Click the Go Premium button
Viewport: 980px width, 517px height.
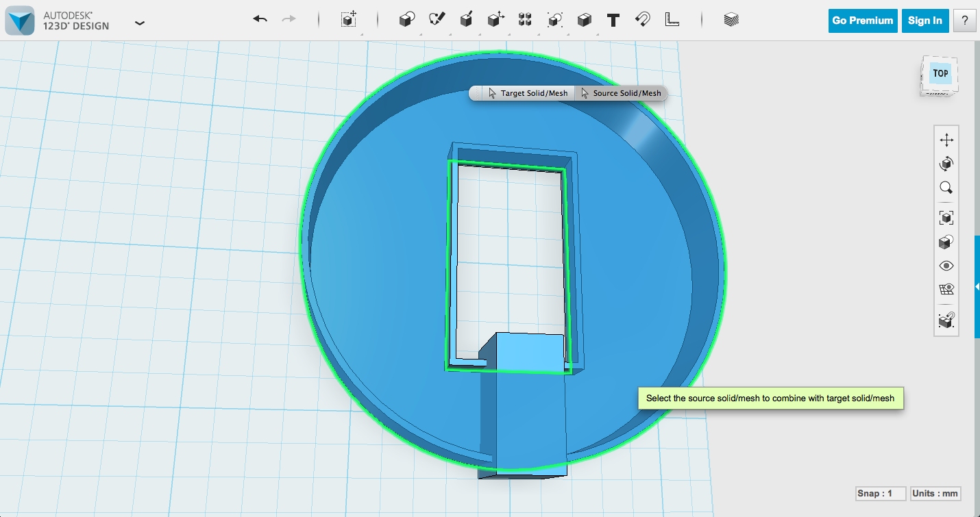(862, 21)
